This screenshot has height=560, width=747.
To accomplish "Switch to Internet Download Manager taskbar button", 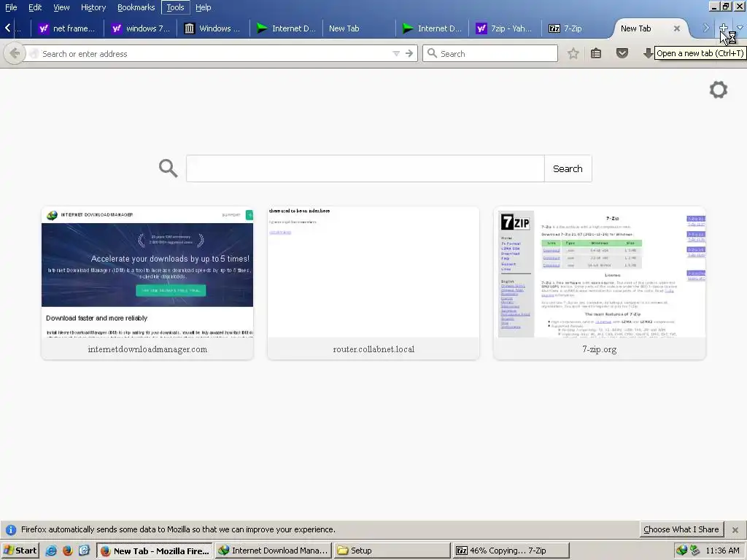I will tap(273, 551).
